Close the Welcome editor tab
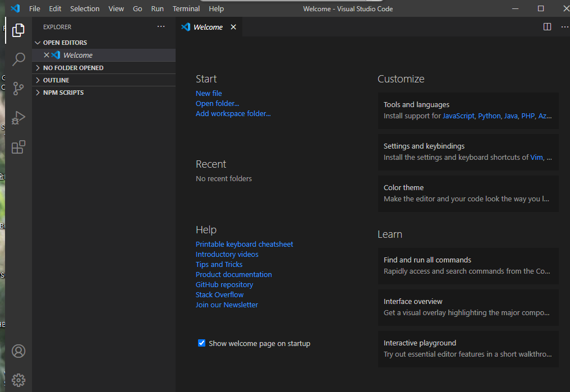This screenshot has height=392, width=570. [x=233, y=27]
